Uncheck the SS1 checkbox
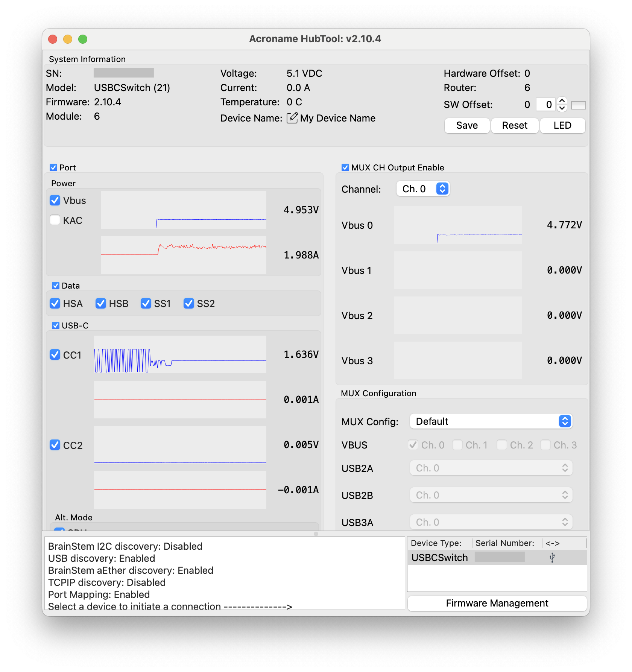The width and height of the screenshot is (632, 672). pyautogui.click(x=146, y=303)
